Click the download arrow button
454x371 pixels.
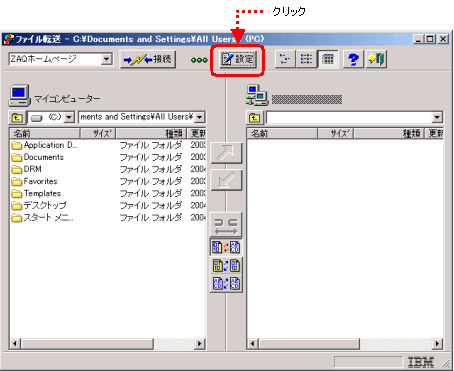226,180
